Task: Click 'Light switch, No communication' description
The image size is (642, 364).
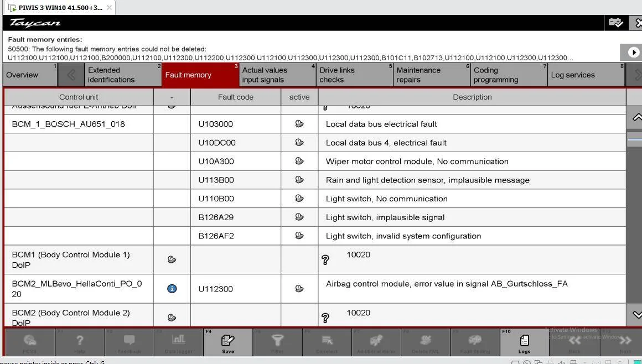Action: (x=386, y=199)
